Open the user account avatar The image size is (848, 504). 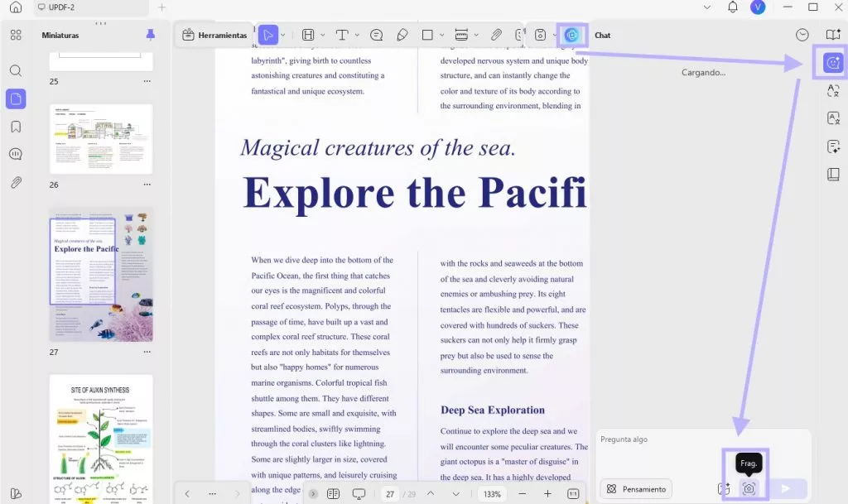coord(758,7)
